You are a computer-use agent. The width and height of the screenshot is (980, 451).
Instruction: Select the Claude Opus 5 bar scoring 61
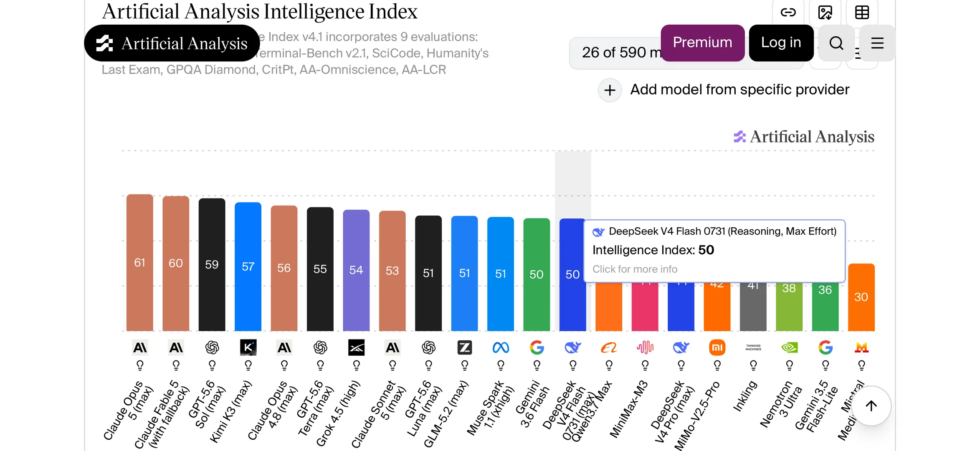(x=140, y=263)
